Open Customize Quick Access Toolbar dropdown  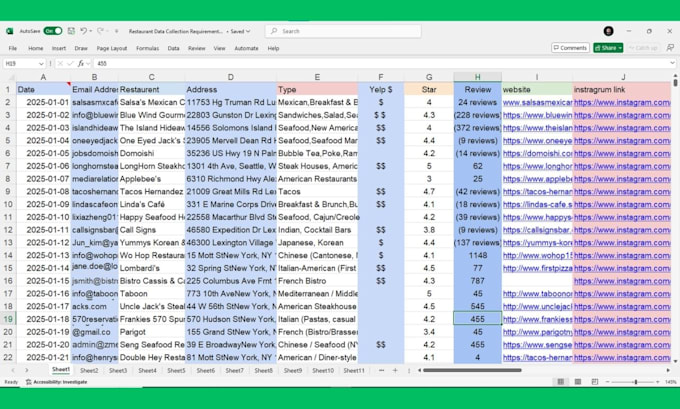click(116, 31)
